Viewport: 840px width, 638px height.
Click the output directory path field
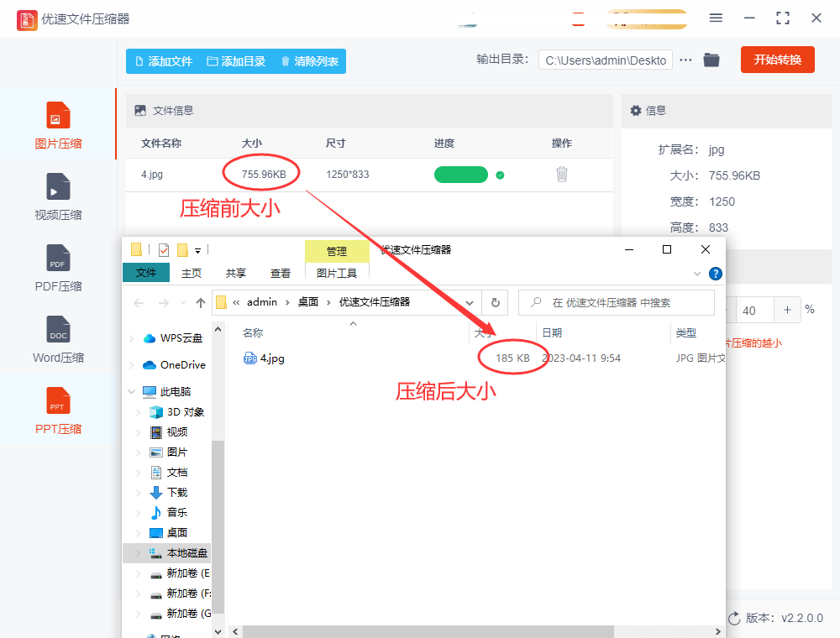coord(606,60)
